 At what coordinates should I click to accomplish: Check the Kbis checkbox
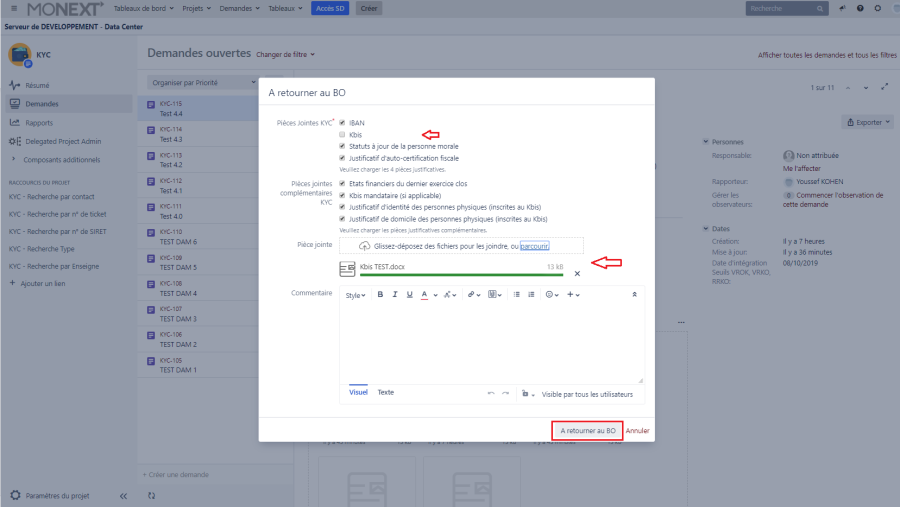tap(343, 134)
